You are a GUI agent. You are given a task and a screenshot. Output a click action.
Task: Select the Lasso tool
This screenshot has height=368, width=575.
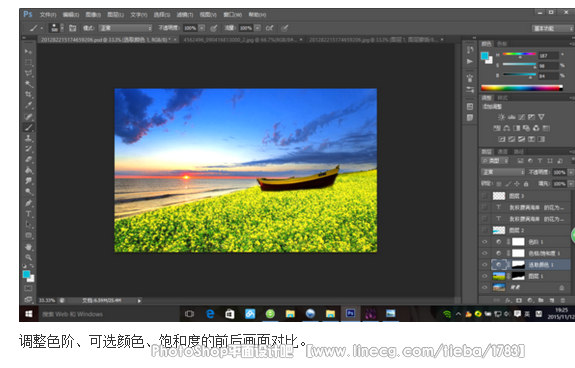coord(28,73)
